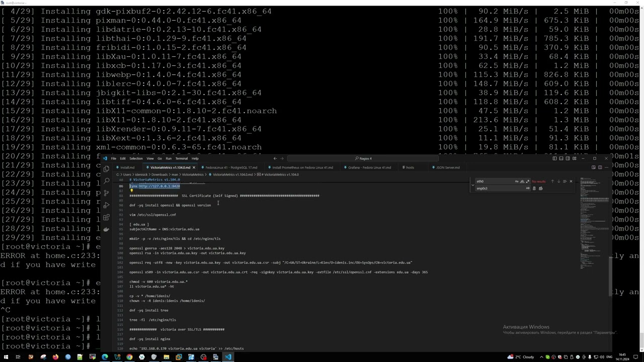644x362 pixels.
Task: Split the editor to the right
Action: [x=600, y=167]
